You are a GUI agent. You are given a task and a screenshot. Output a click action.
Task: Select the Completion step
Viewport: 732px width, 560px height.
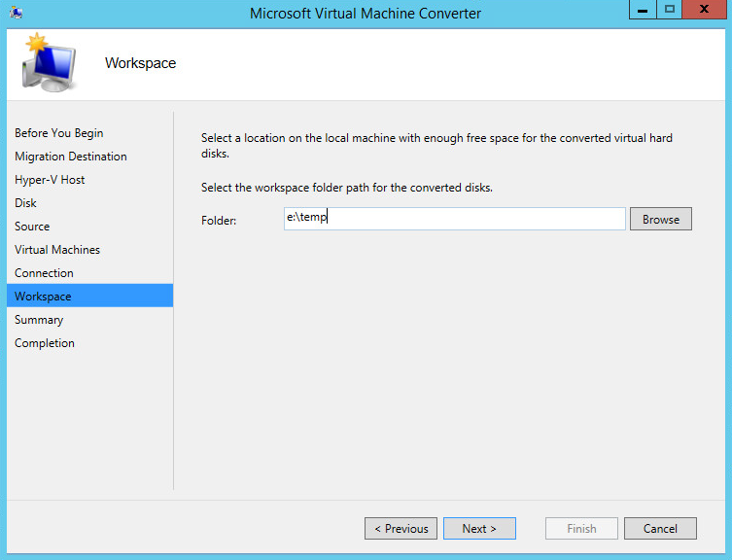pos(45,343)
